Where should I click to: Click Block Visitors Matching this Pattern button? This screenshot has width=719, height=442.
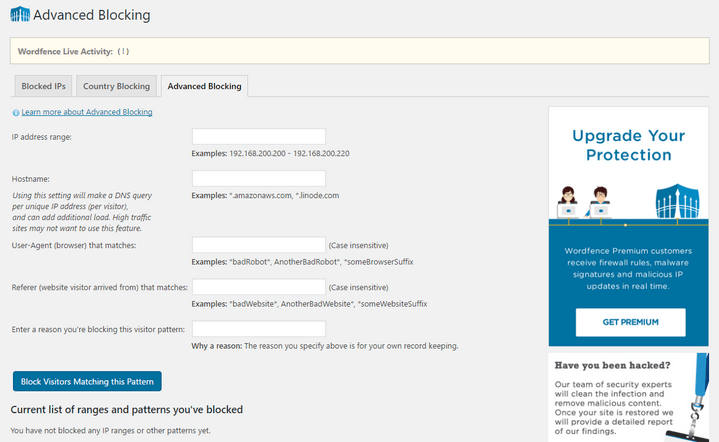pyautogui.click(x=87, y=381)
